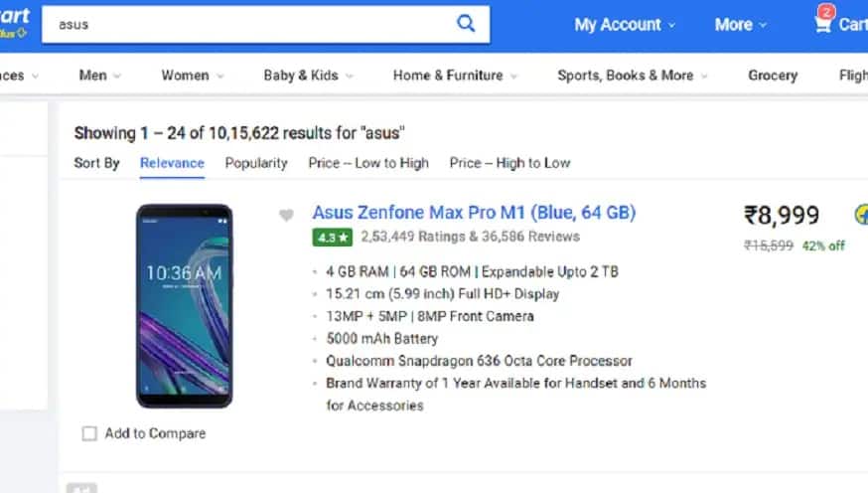868x493 pixels.
Task: Go to Grocery section
Action: 773,76
